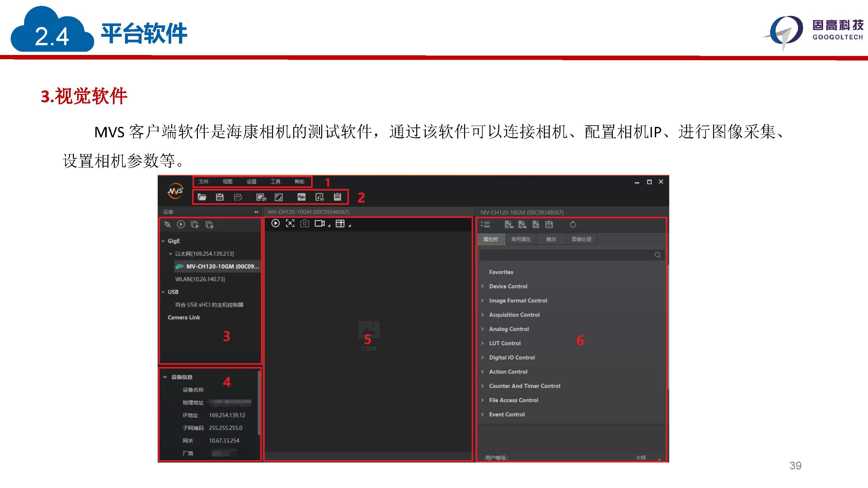Click the open file folder icon
The width and height of the screenshot is (868, 488).
202,197
